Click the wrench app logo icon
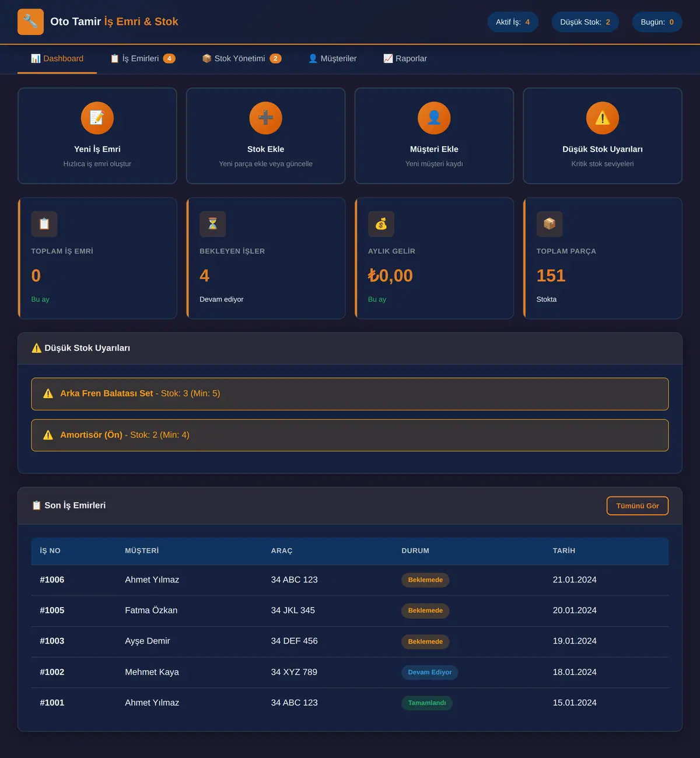This screenshot has width=700, height=758. pyautogui.click(x=30, y=22)
